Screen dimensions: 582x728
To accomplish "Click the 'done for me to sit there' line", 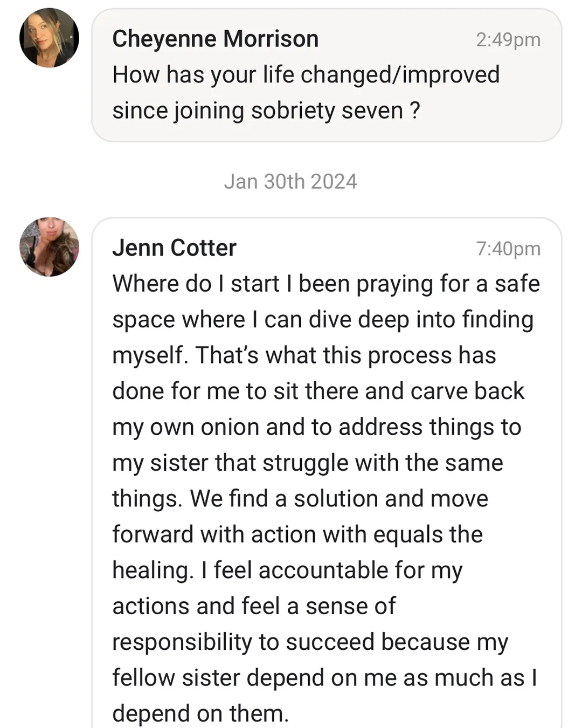I will tap(318, 392).
